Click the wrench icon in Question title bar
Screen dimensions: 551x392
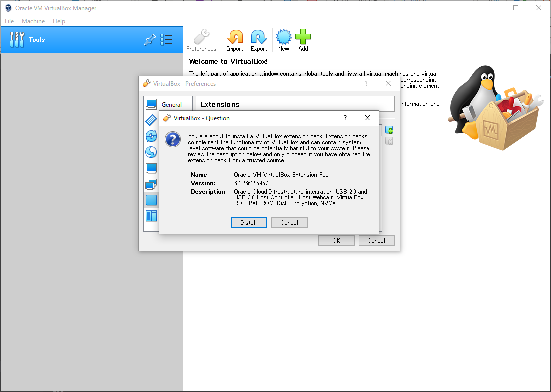point(167,118)
